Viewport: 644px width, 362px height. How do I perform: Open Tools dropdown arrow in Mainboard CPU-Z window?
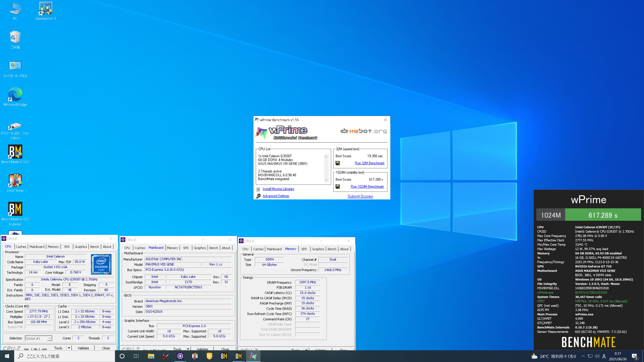[x=188, y=349]
